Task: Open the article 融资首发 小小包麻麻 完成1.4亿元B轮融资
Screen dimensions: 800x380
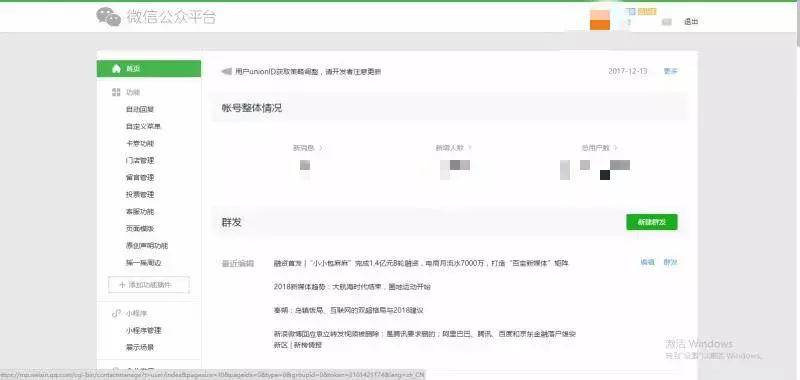Action: [421, 264]
